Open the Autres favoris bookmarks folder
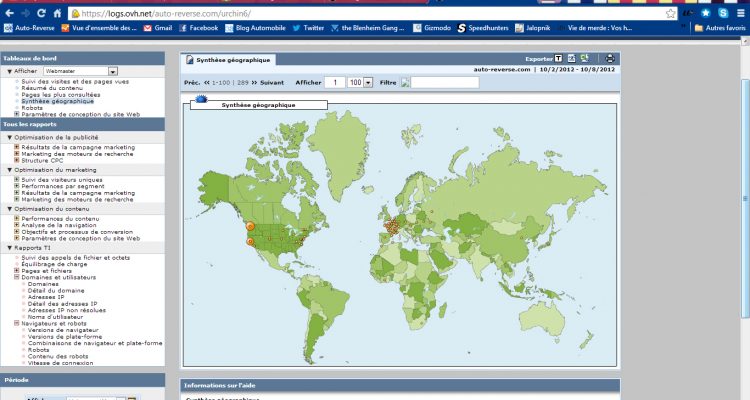Viewport: 750px width, 400px height. [718, 28]
